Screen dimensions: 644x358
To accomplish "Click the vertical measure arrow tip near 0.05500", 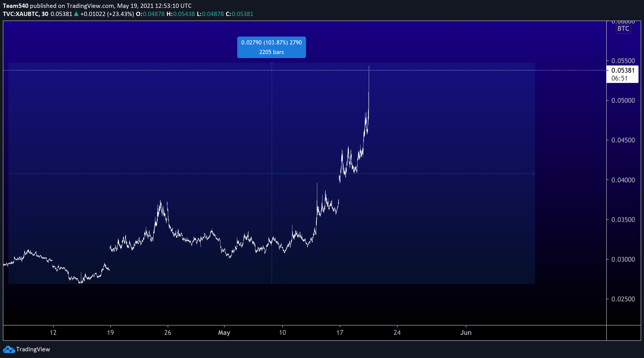I will coord(272,64).
